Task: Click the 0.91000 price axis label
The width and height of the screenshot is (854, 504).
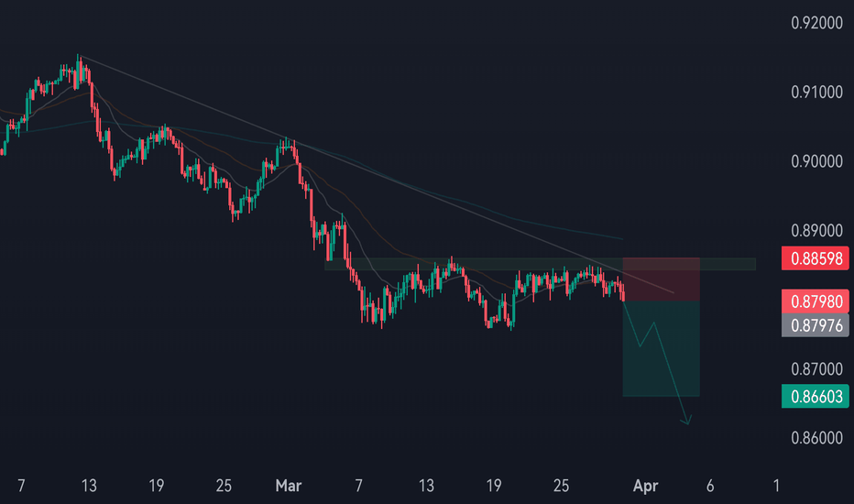Action: 816,92
